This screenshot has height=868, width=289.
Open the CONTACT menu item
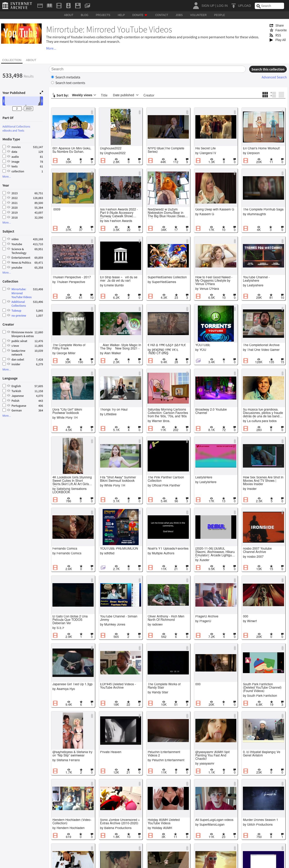click(x=161, y=15)
